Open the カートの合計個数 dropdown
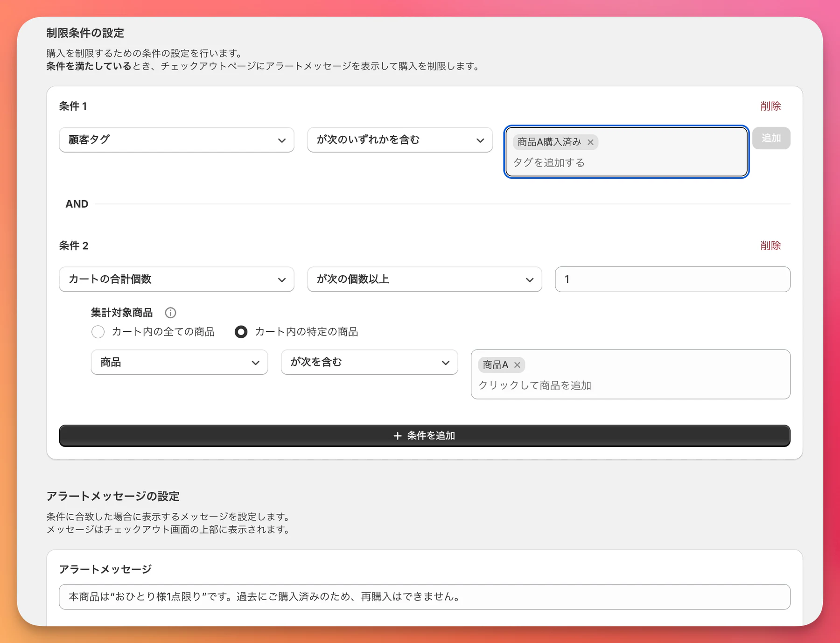This screenshot has width=840, height=643. point(176,280)
